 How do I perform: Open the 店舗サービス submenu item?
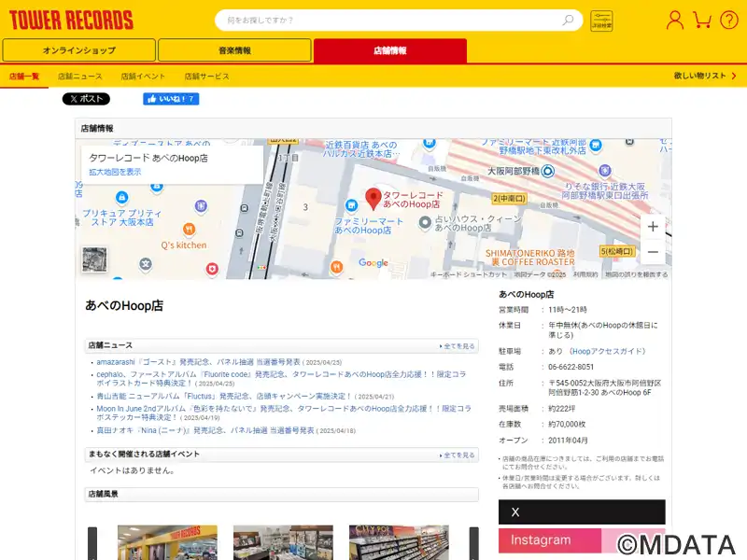(x=206, y=77)
